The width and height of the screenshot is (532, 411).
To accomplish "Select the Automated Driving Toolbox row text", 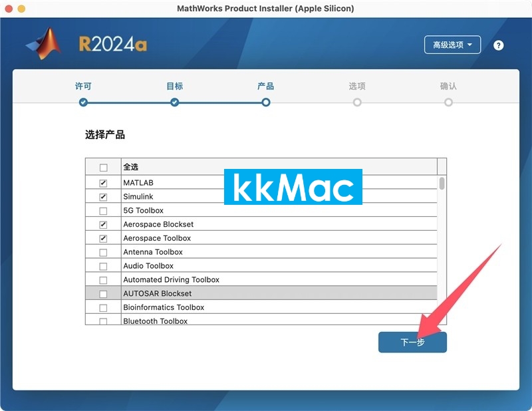I will pyautogui.click(x=171, y=280).
